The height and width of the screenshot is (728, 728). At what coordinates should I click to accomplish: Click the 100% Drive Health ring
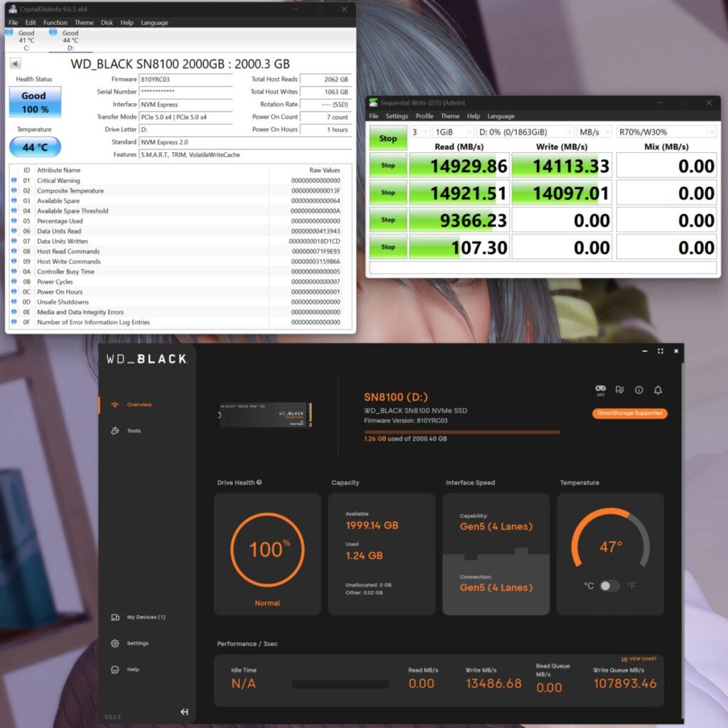click(267, 550)
